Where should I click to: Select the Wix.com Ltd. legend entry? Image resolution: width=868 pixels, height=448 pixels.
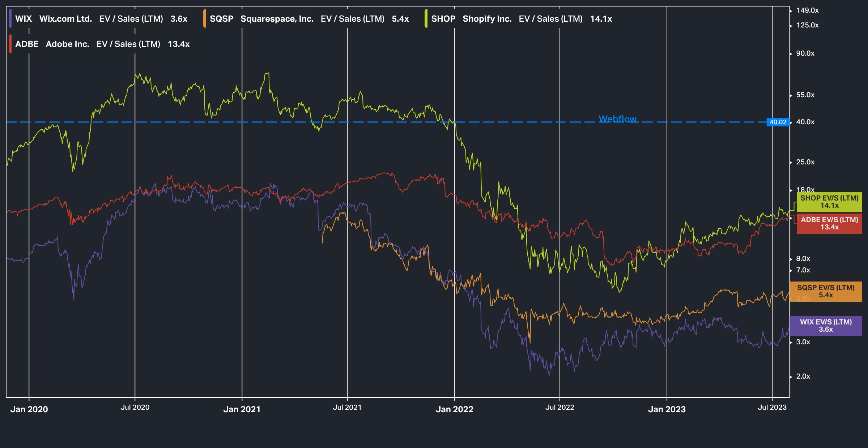pyautogui.click(x=65, y=19)
